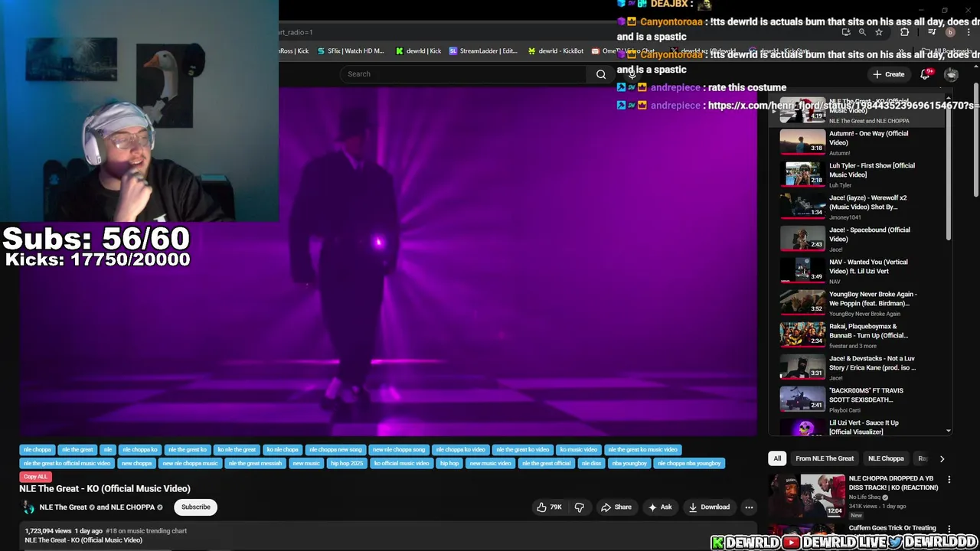This screenshot has height=551, width=980.
Task: Open more actions three-dot menu under video
Action: [749, 507]
